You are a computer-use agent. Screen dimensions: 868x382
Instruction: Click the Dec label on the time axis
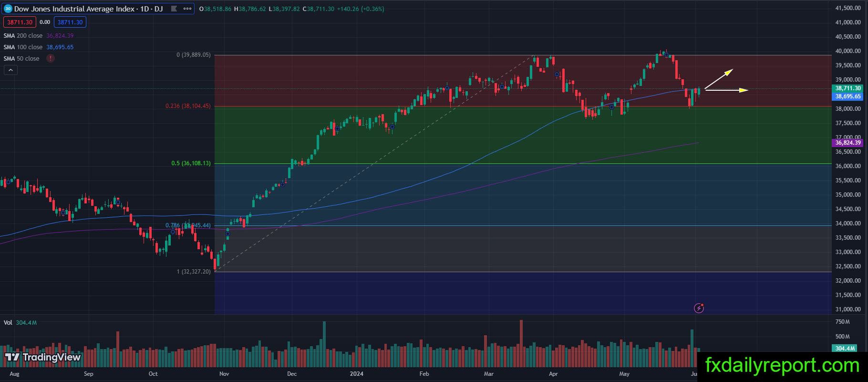(292, 373)
